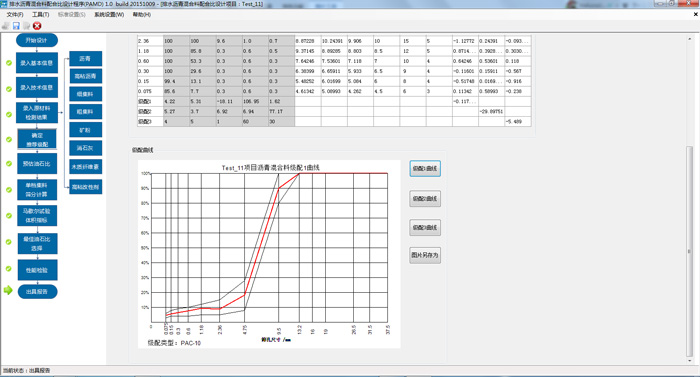Click green checkmark next to 性能检验

[x=8, y=269]
